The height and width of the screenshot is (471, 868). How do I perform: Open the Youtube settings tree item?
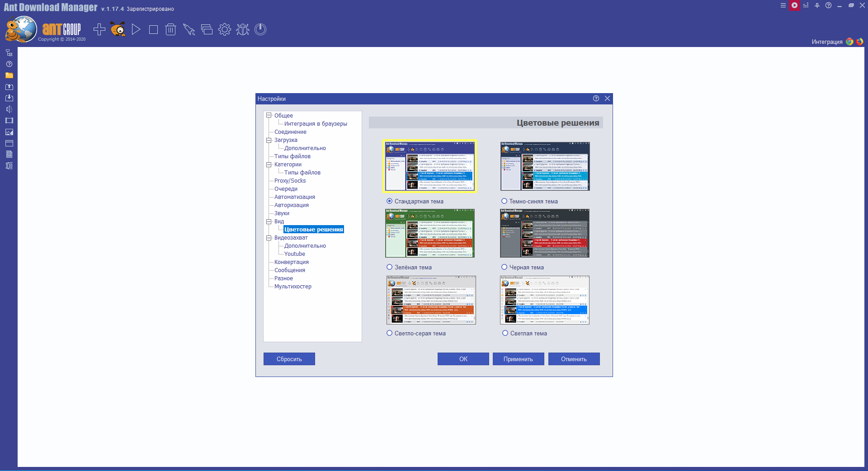tap(294, 254)
